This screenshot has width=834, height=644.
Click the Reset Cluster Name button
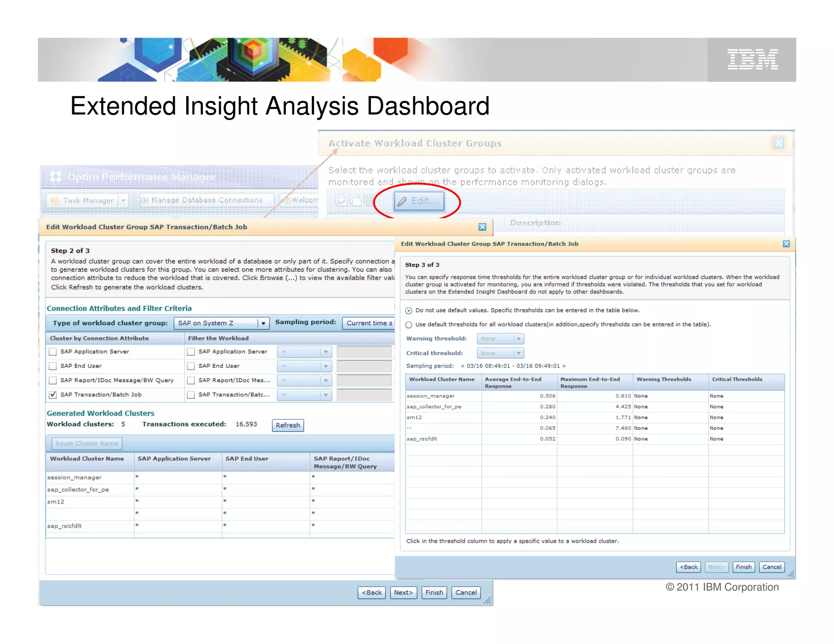pyautogui.click(x=87, y=443)
